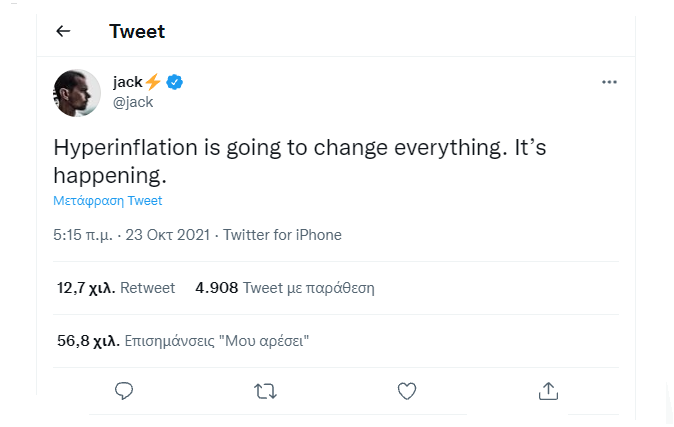Click the reply speech bubble icon
Image resolution: width=674 pixels, height=427 pixels.
tap(125, 389)
